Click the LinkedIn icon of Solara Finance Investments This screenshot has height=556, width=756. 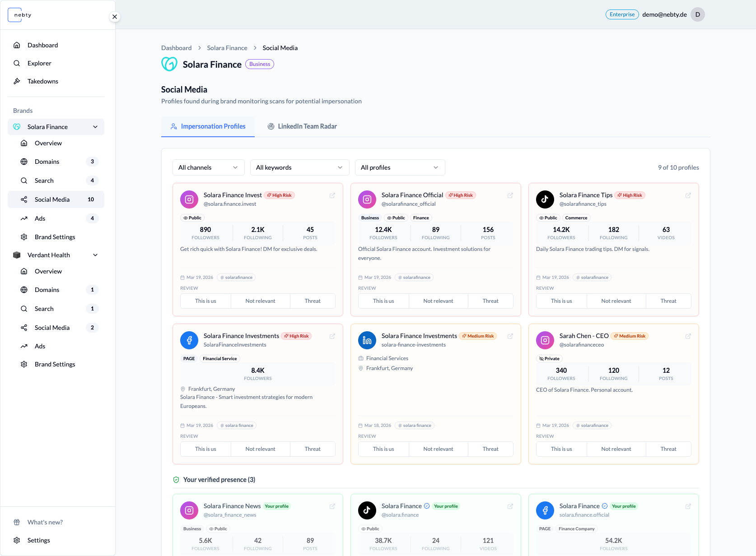coord(367,340)
